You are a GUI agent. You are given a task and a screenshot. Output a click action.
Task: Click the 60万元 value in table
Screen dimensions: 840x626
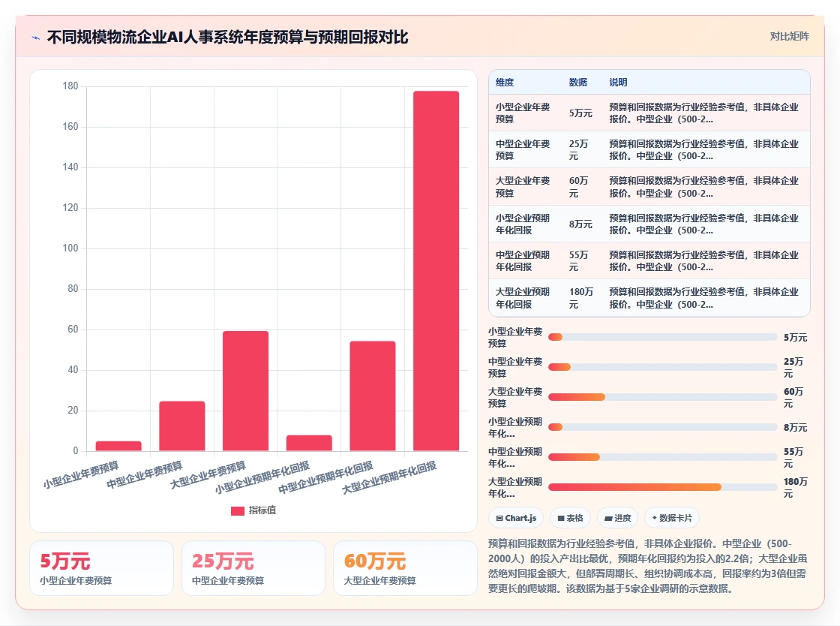click(x=578, y=187)
